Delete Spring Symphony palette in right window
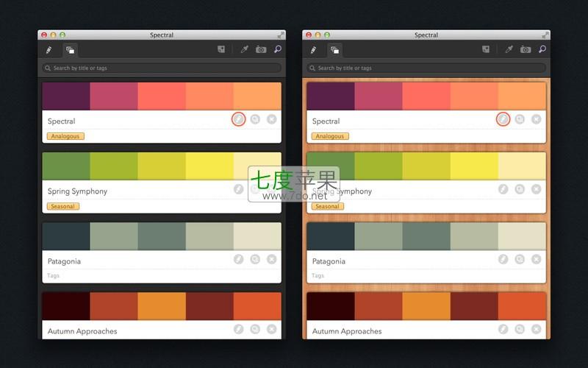 (x=536, y=189)
